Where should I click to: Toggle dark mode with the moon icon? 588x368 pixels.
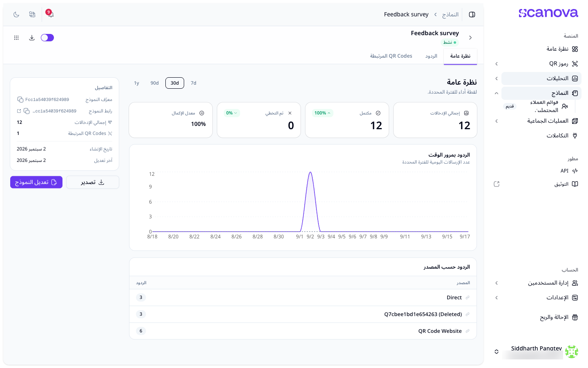tap(16, 14)
